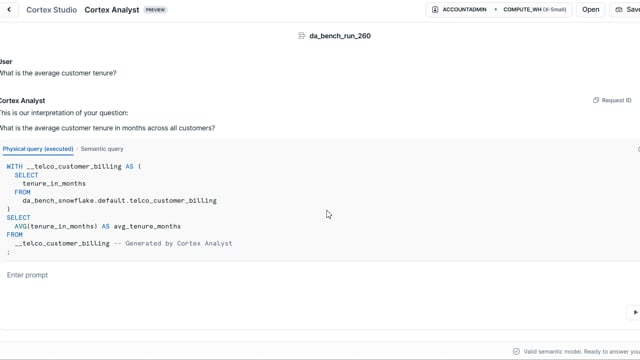Click the copy icon beside the query tabs

click(x=638, y=149)
